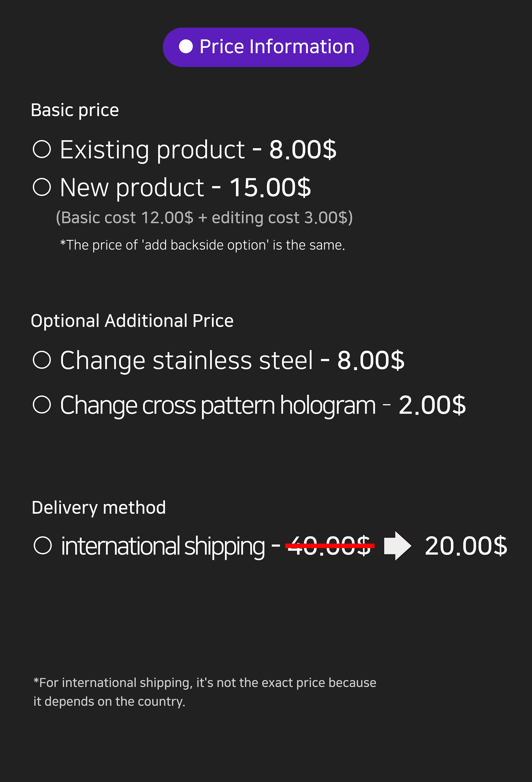
Task: Choose the Change stainless steel radio circle
Action: (42, 360)
